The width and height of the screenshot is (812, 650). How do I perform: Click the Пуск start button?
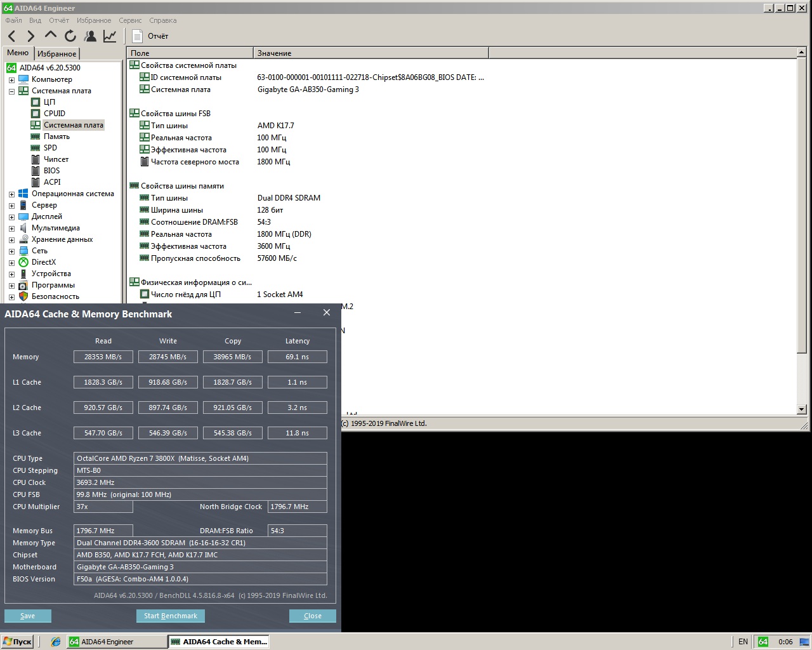point(17,642)
